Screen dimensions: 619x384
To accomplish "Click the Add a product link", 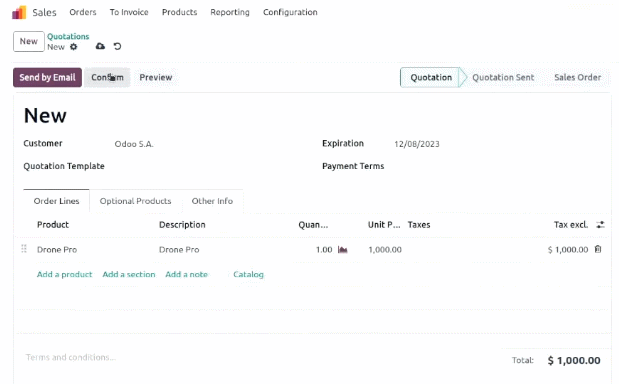I will pyautogui.click(x=64, y=274).
